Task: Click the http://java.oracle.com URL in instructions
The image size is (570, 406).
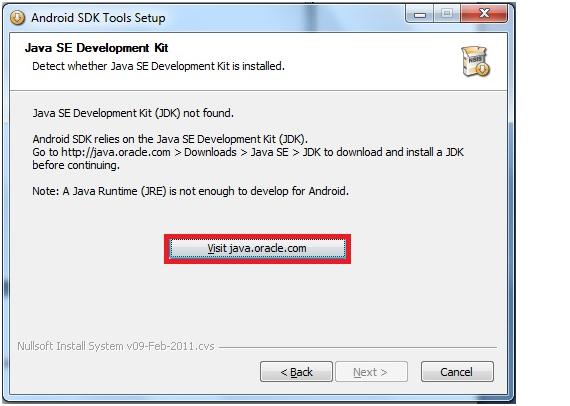Action: click(116, 152)
